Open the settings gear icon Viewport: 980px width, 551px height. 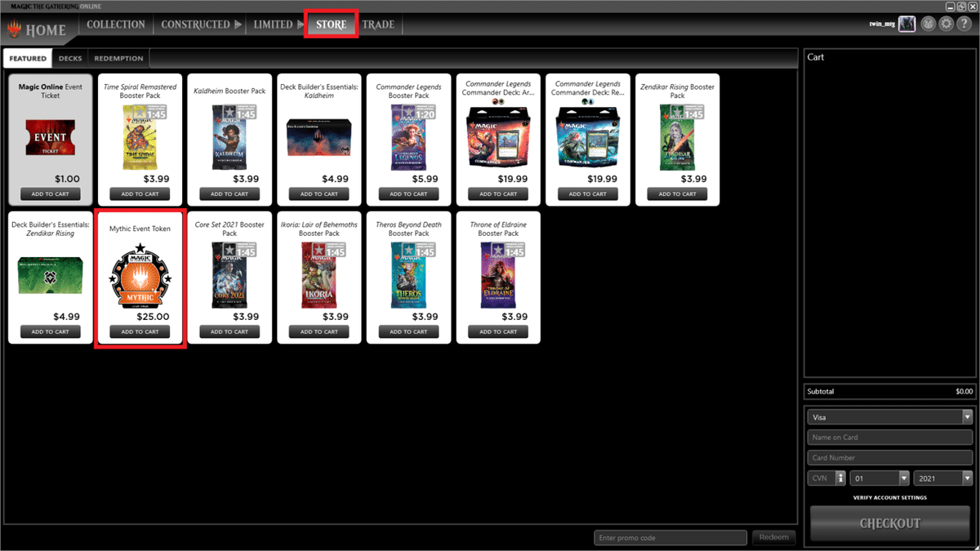coord(946,24)
